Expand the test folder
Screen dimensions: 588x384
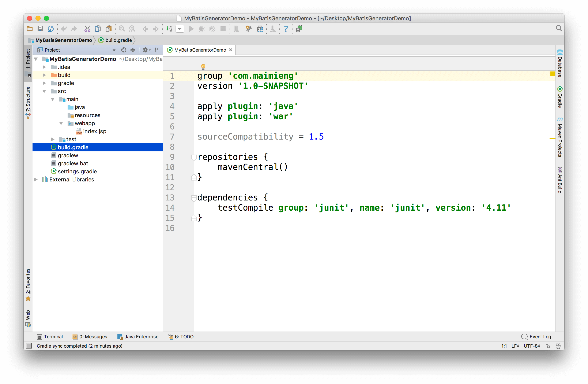coord(53,139)
